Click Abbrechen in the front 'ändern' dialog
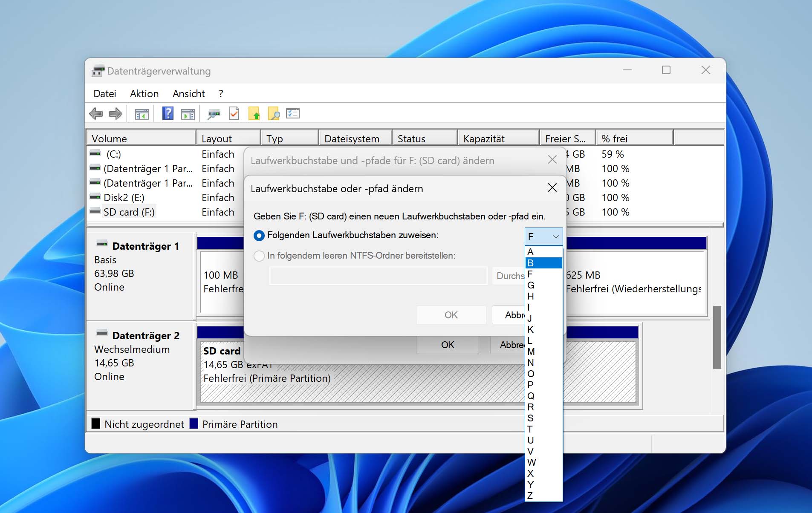Image resolution: width=812 pixels, height=513 pixels. click(x=509, y=315)
